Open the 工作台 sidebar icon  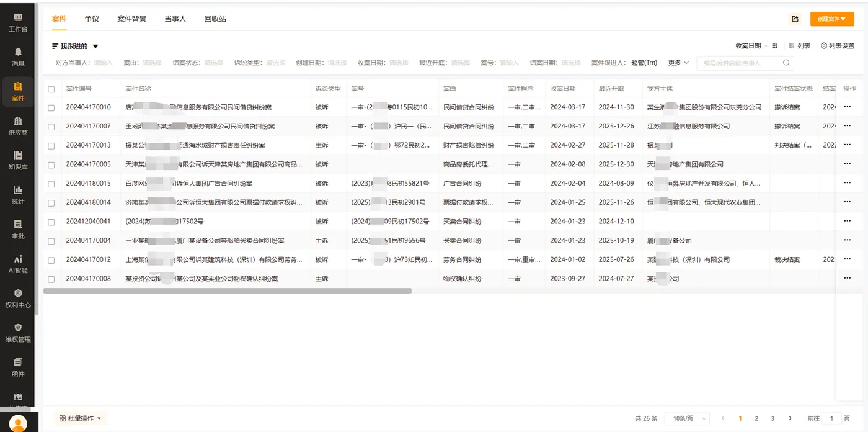(x=18, y=17)
